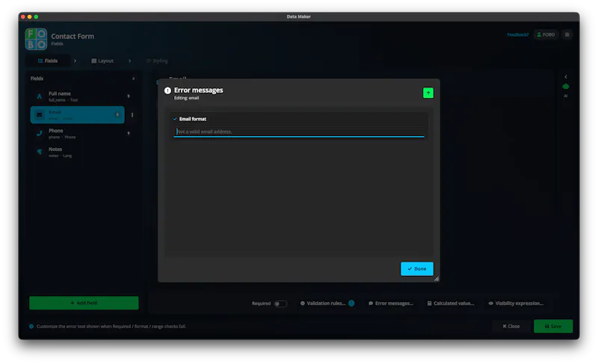598x364 pixels.
Task: Click the lightning bolt icon on the Full name row
Action: [129, 96]
